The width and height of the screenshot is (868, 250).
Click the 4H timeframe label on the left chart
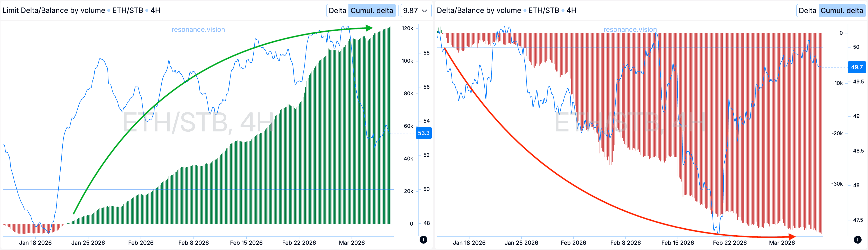(155, 11)
